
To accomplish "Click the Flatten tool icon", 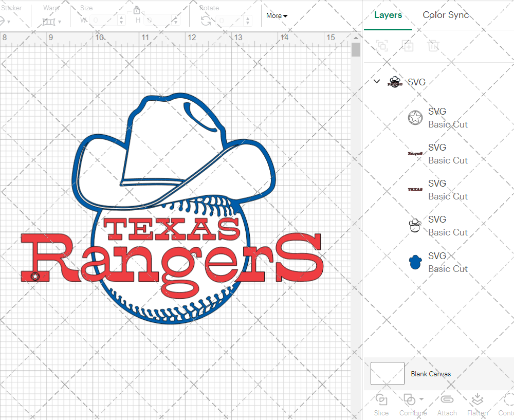I will pos(478,400).
